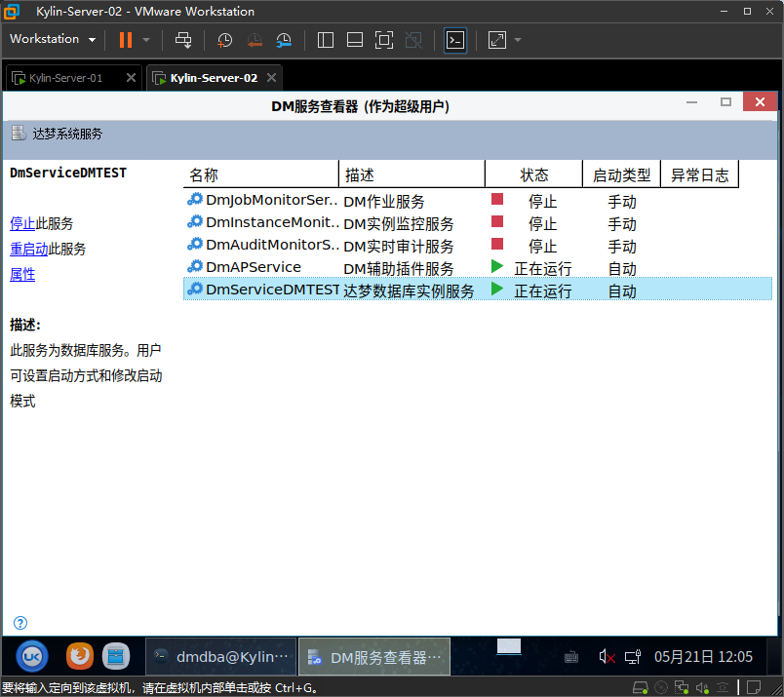
Task: Sort by the 启动类型 column header
Action: click(621, 174)
